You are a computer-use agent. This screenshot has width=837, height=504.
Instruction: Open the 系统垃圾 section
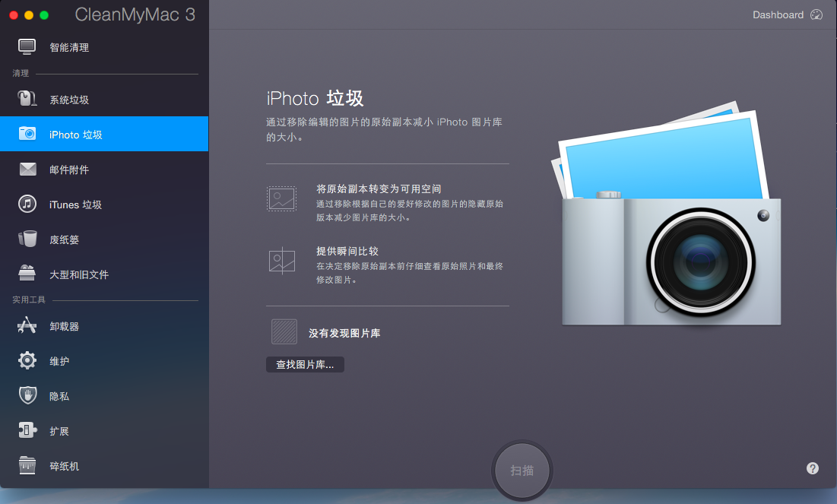click(104, 100)
